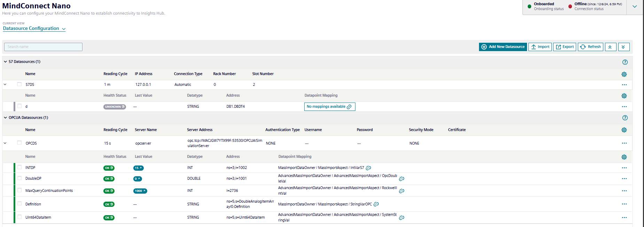
Task: Click OK health status badge for INTDP
Action: 109,168
